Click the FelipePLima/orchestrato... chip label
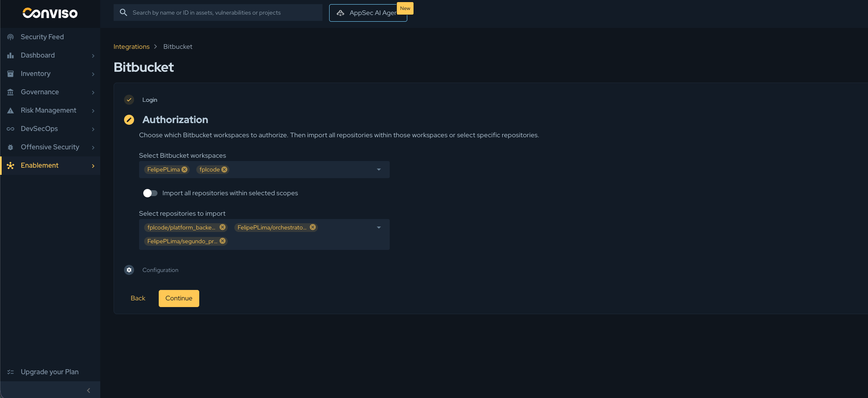The height and width of the screenshot is (398, 868). (x=272, y=227)
